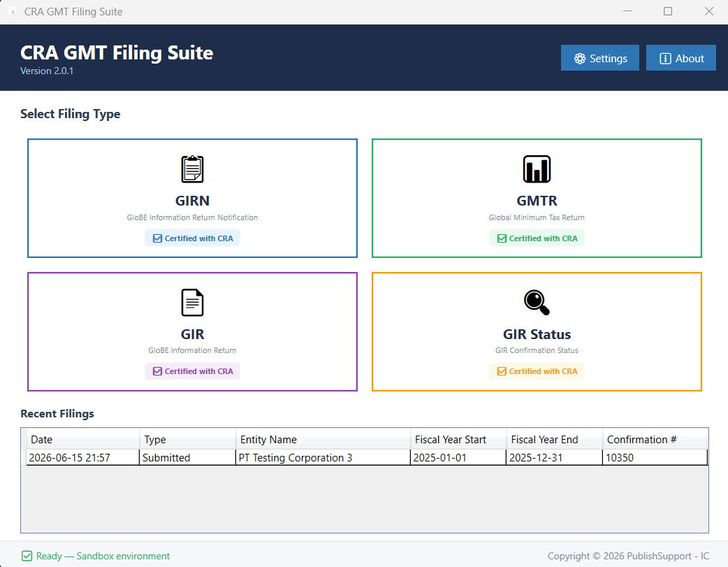This screenshot has width=728, height=567.
Task: Click the 2025-01-01 fiscal start cell
Action: click(x=458, y=458)
